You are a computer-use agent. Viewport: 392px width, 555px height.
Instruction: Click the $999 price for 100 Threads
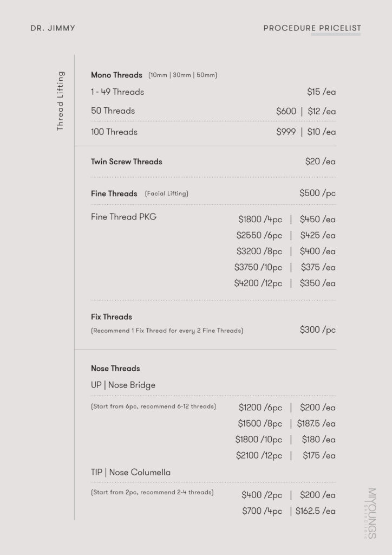click(x=286, y=132)
